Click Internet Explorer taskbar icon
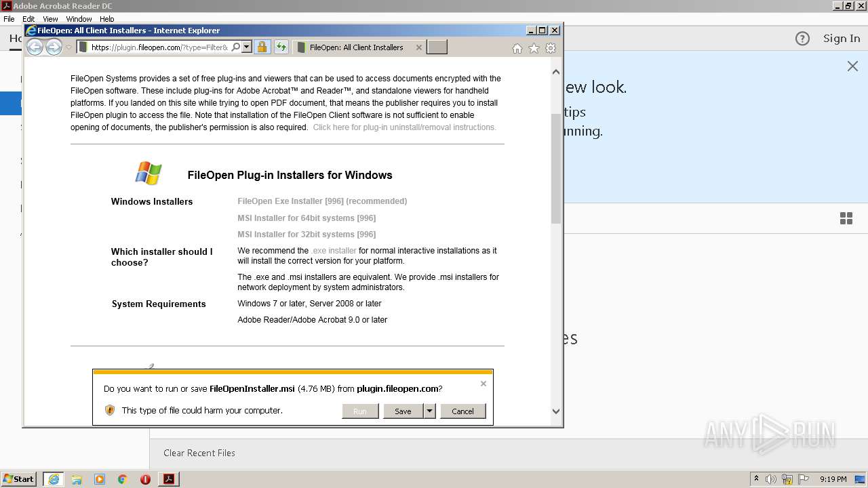 (53, 479)
